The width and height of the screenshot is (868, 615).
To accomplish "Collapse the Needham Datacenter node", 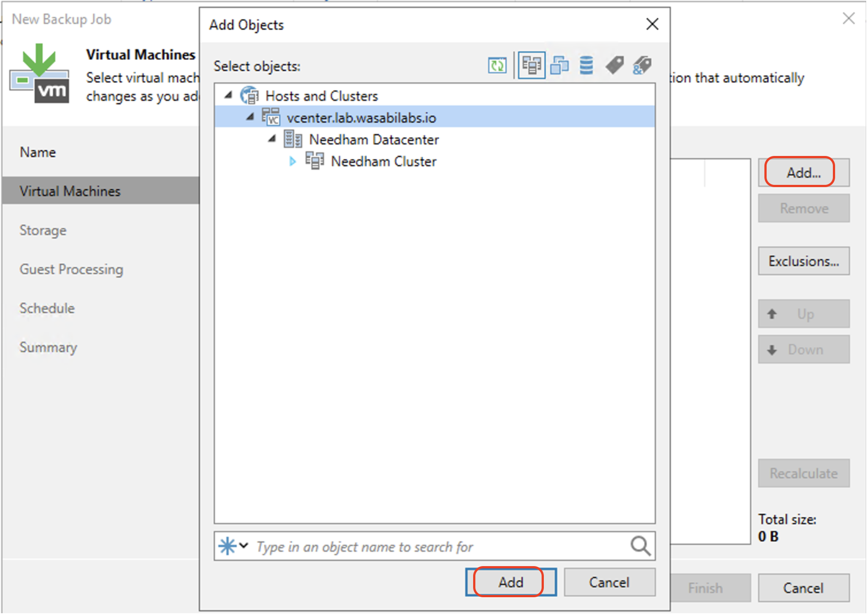I will 272,139.
